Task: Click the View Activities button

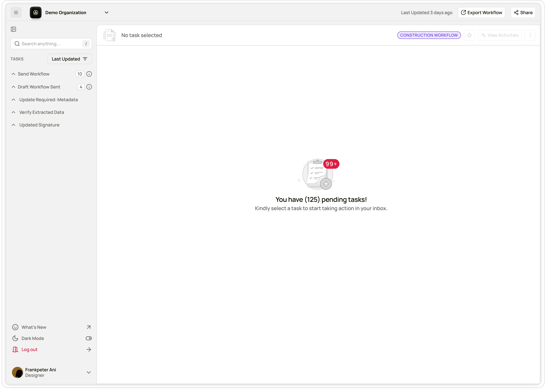Action: 500,35
